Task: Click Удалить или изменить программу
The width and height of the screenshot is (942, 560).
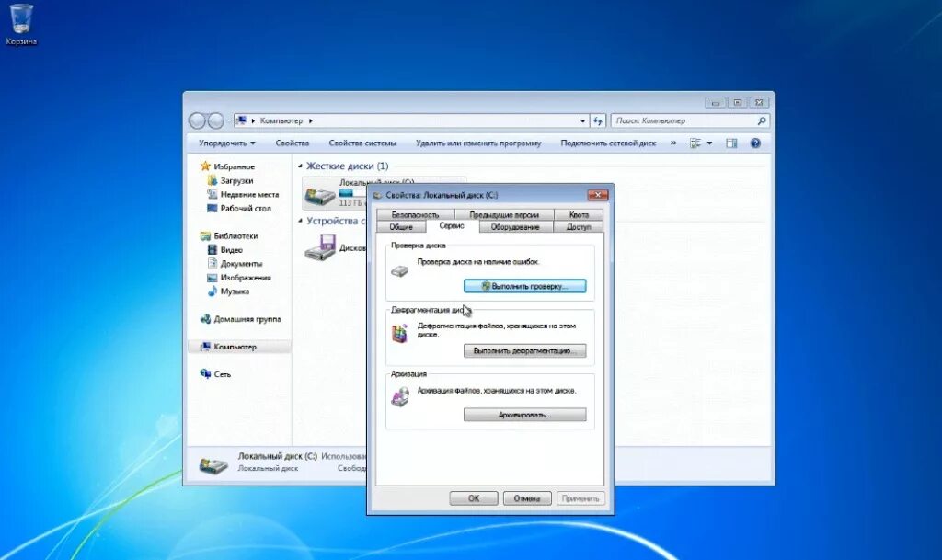Action: 478,143
